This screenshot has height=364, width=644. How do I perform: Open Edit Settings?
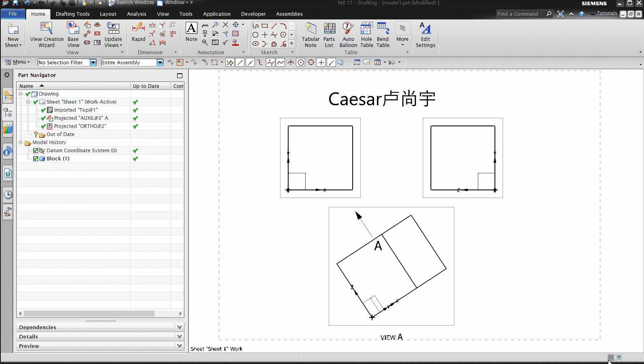425,35
